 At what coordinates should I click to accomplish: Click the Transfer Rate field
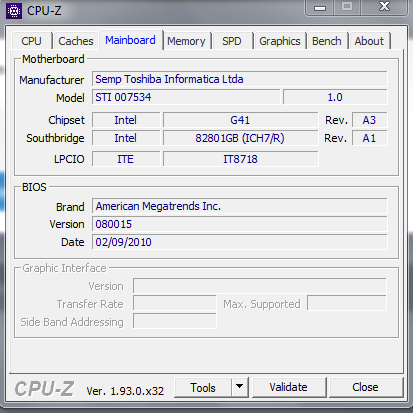175,304
